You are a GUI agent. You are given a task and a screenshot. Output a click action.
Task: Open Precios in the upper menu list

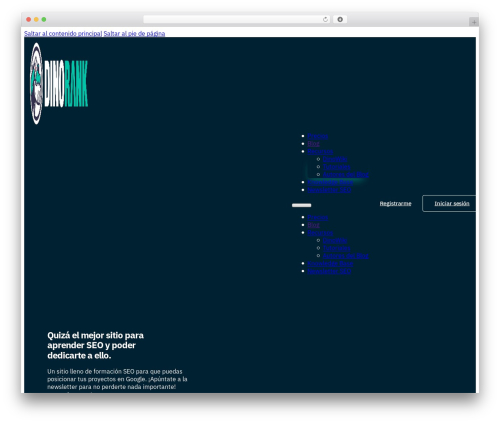pyautogui.click(x=318, y=136)
